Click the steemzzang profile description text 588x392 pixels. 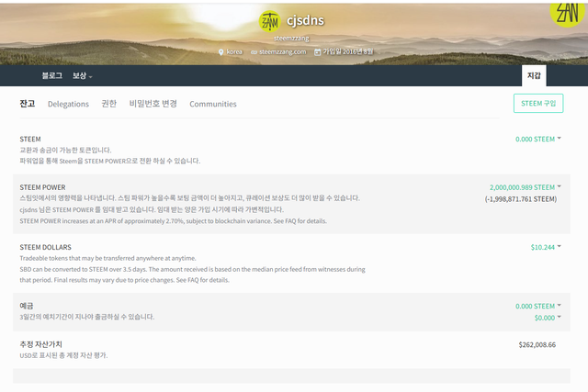291,39
